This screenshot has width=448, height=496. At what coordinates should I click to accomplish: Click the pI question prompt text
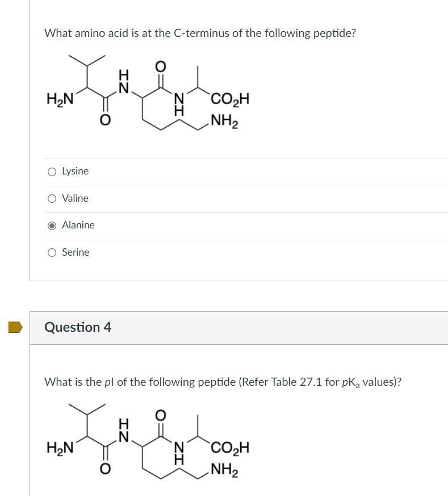(223, 382)
